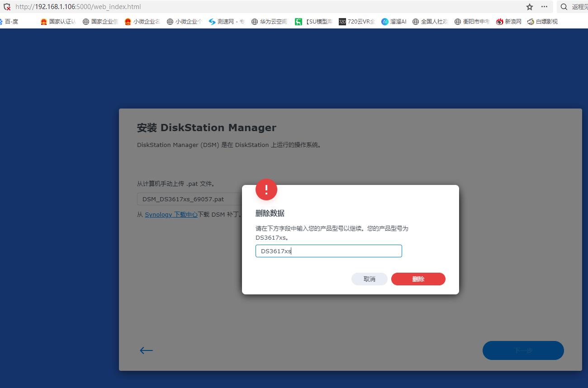Open the 华为云空间 bookmark
The image size is (588, 388).
pyautogui.click(x=269, y=21)
